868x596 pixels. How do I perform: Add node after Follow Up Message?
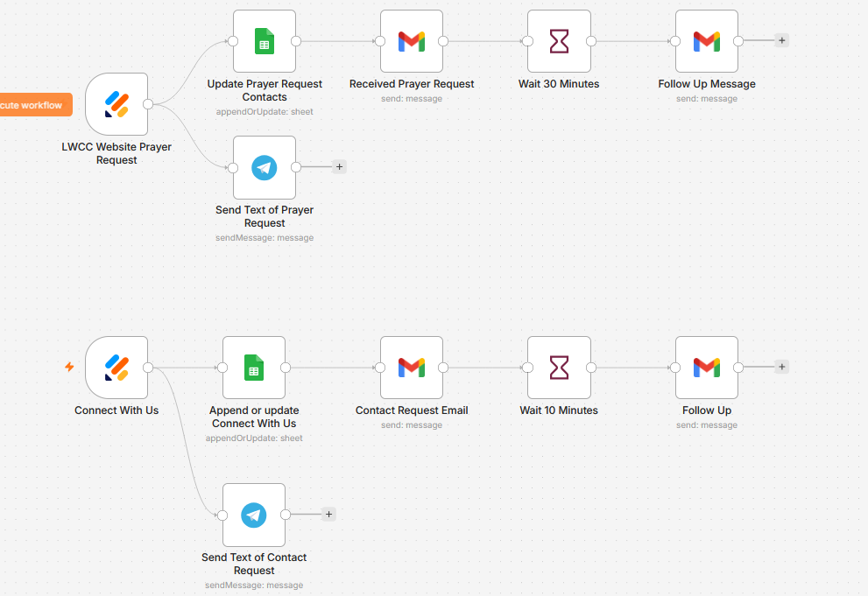[x=781, y=40]
